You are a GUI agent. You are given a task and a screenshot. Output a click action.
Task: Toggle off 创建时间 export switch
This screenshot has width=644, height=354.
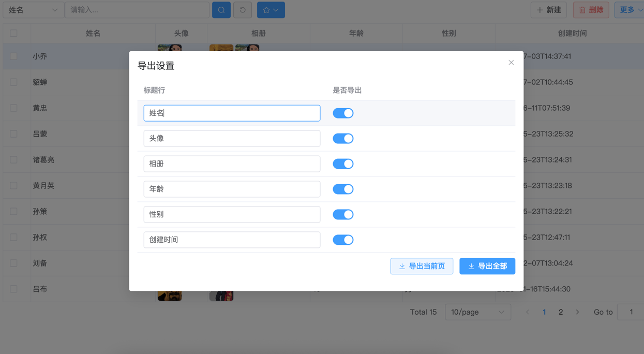point(343,240)
